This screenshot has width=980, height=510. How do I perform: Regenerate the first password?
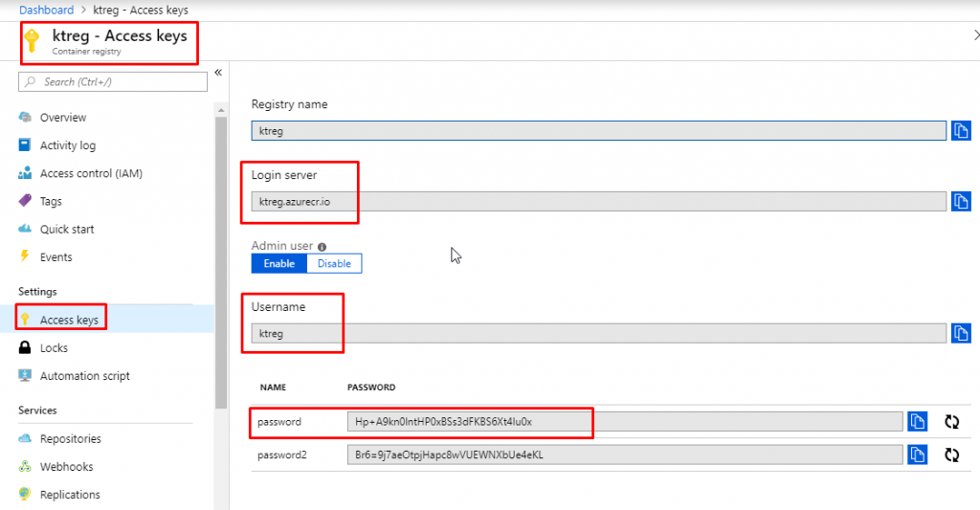pyautogui.click(x=952, y=422)
